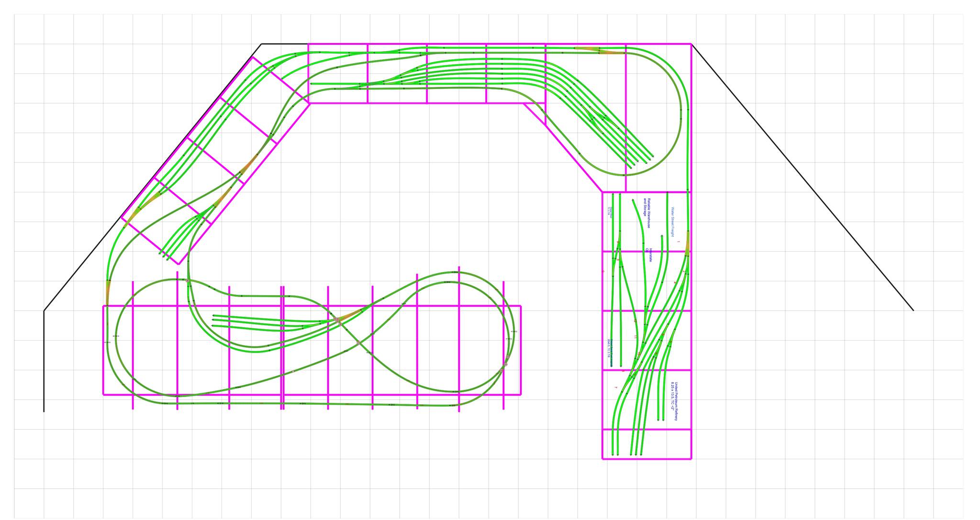
Task: Select the turnout on the lower loop's right side
Action: click(x=504, y=365)
